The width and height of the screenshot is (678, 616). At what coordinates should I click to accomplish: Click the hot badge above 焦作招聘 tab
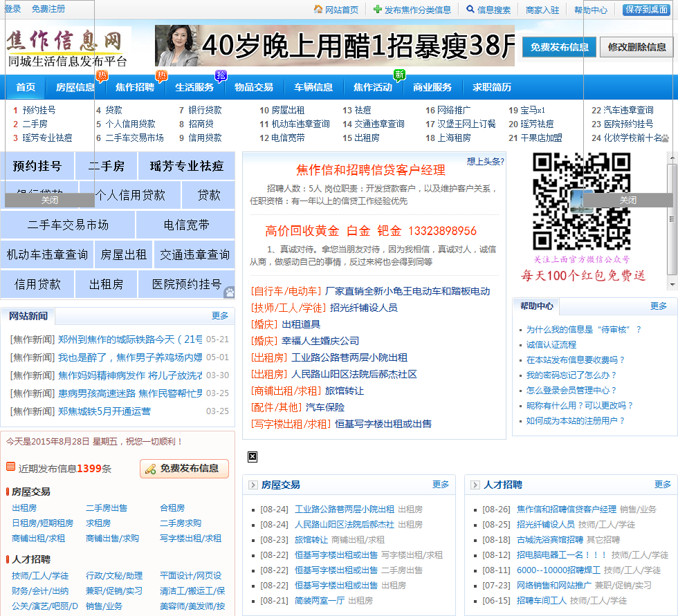[162, 77]
